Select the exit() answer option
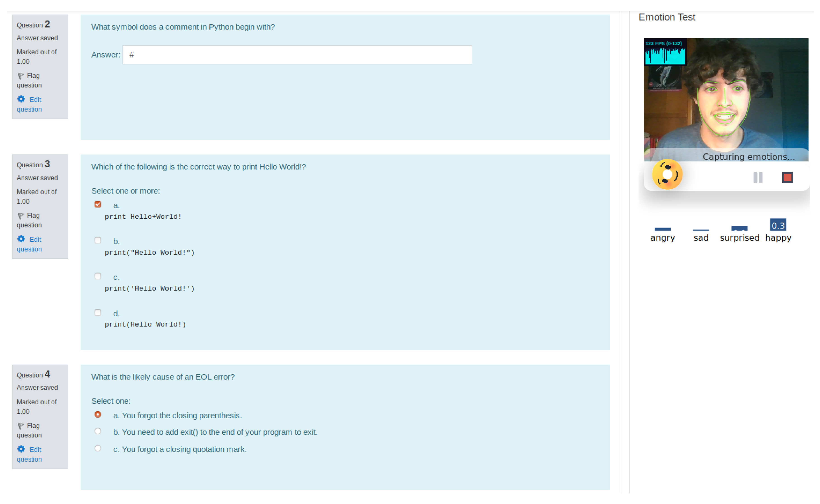This screenshot has width=820, height=504. click(x=98, y=431)
